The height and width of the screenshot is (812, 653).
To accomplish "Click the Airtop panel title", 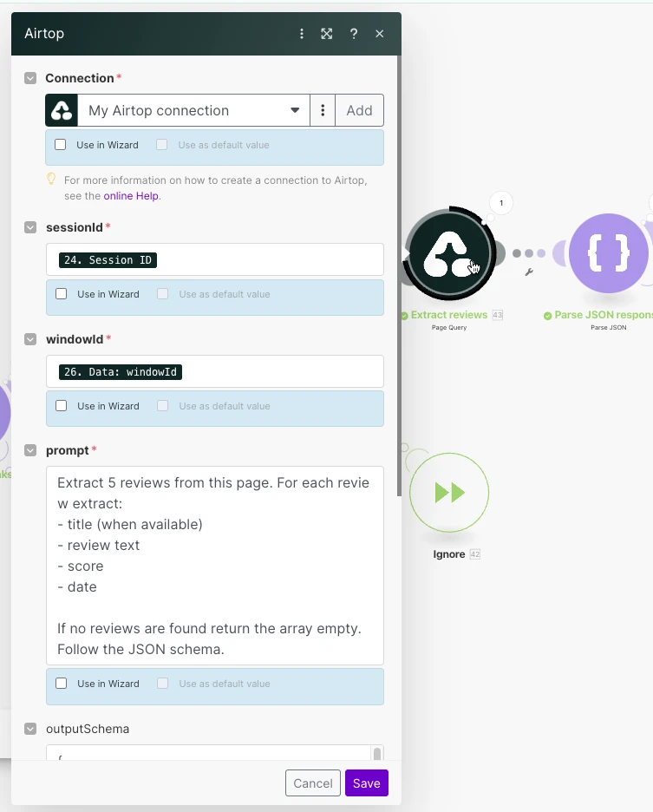I will (x=44, y=33).
